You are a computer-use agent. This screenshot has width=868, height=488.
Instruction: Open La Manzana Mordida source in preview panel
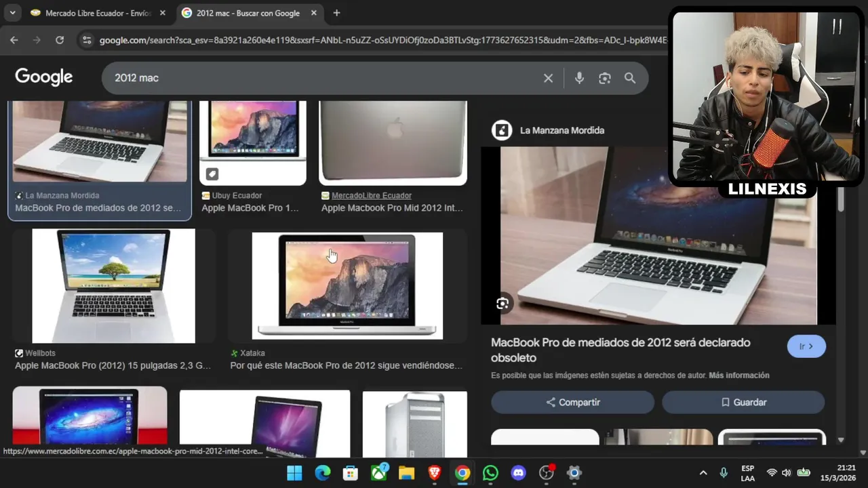click(562, 130)
